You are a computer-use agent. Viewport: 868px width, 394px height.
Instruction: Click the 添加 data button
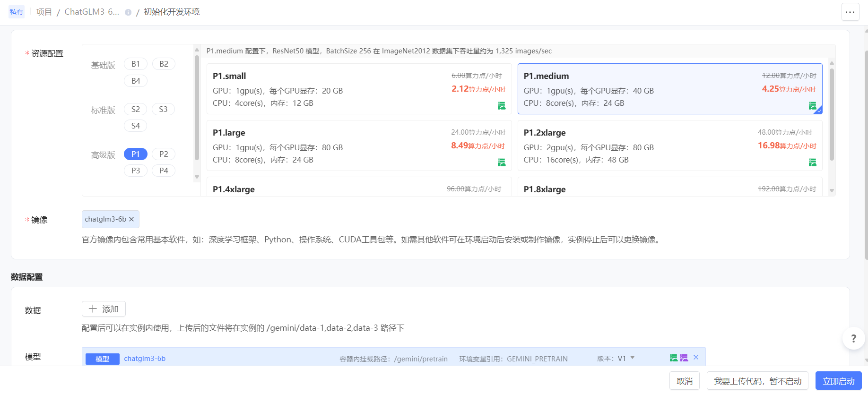[x=104, y=309]
